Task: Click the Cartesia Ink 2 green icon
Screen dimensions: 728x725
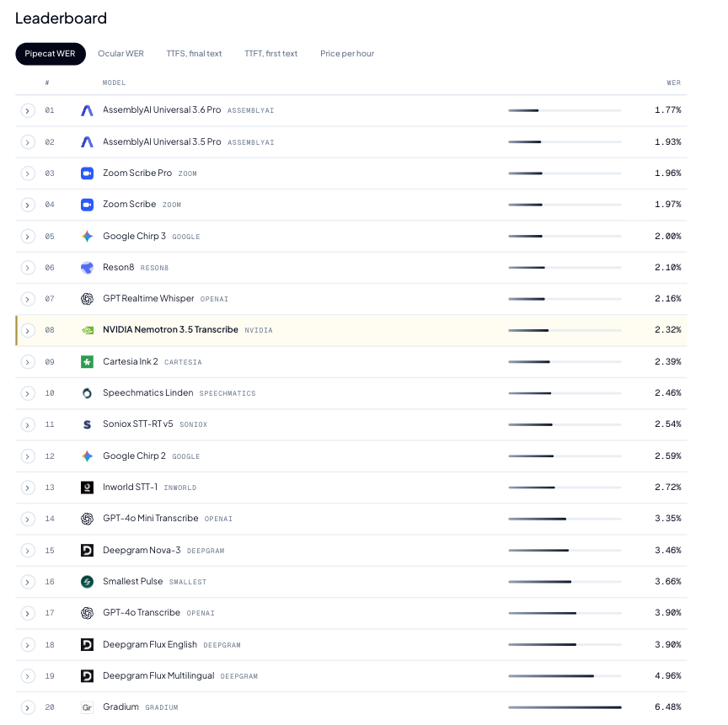Action: pyautogui.click(x=87, y=362)
